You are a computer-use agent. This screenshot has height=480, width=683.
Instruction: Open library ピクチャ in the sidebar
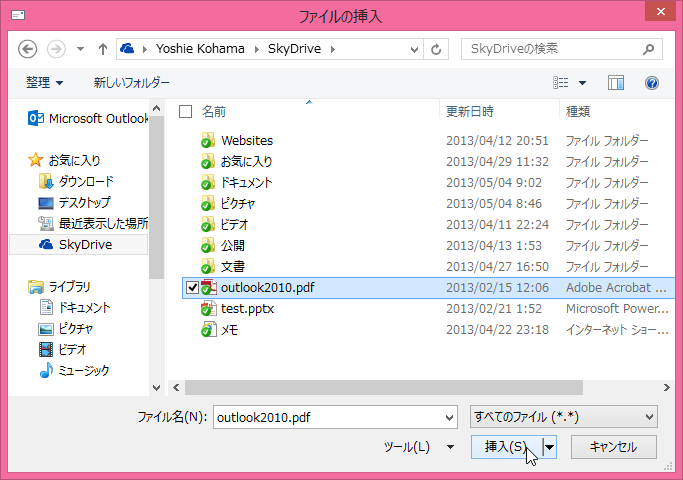pos(66,328)
